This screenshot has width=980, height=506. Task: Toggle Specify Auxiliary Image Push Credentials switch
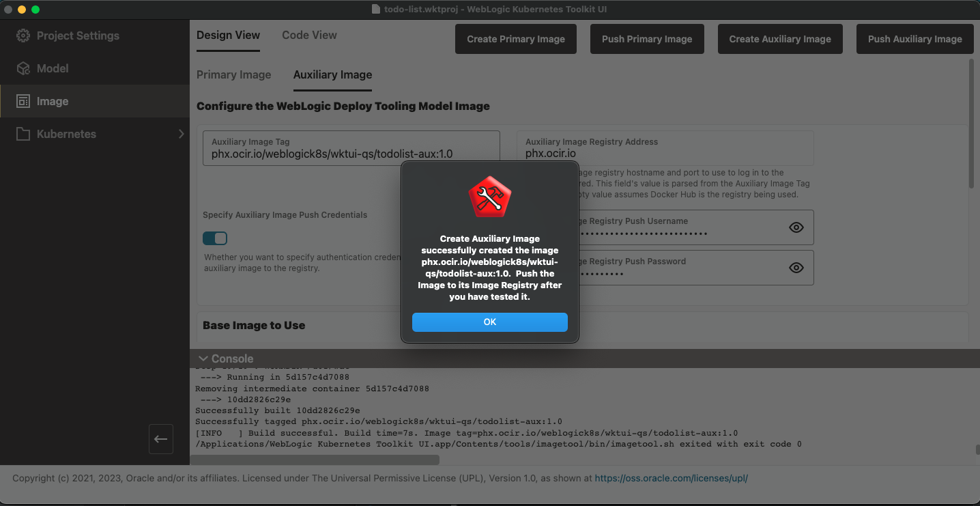pos(215,238)
